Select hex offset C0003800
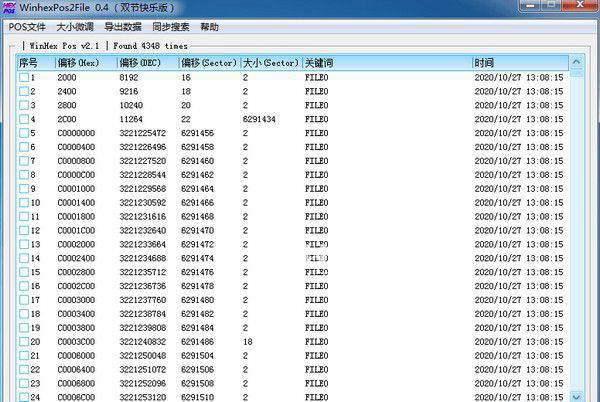This screenshot has width=600, height=402. coord(76,328)
